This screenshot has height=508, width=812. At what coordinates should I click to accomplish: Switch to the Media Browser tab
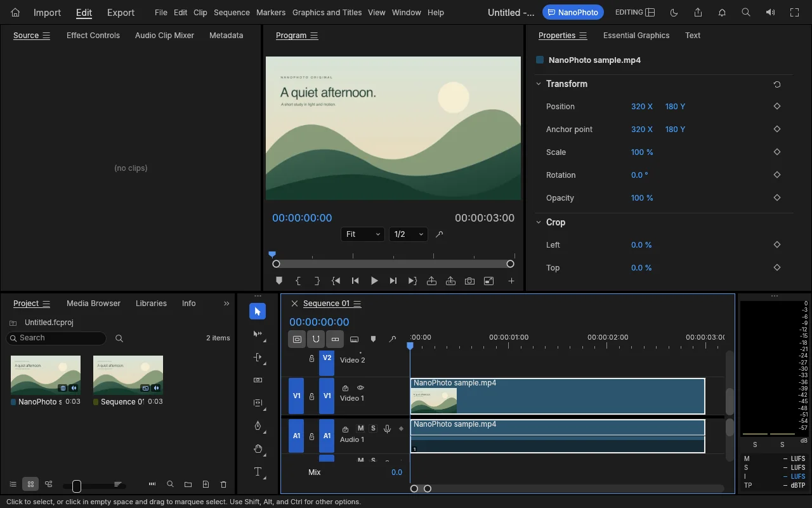(x=93, y=304)
